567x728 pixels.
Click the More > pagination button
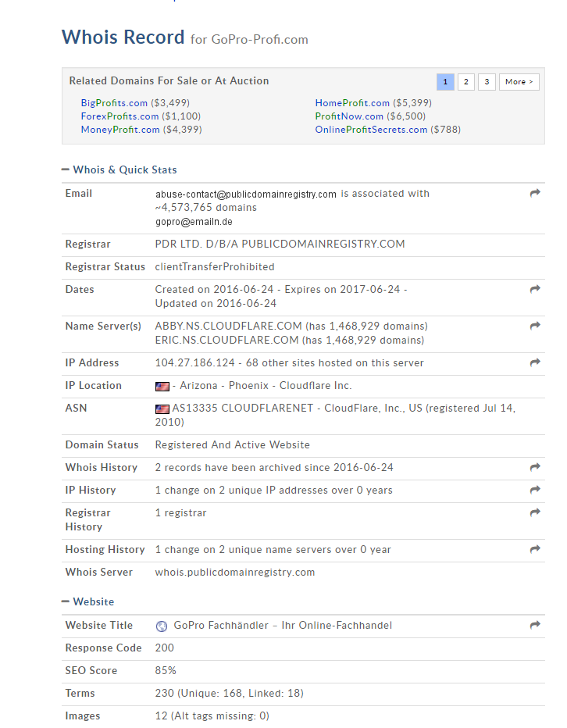tap(519, 82)
